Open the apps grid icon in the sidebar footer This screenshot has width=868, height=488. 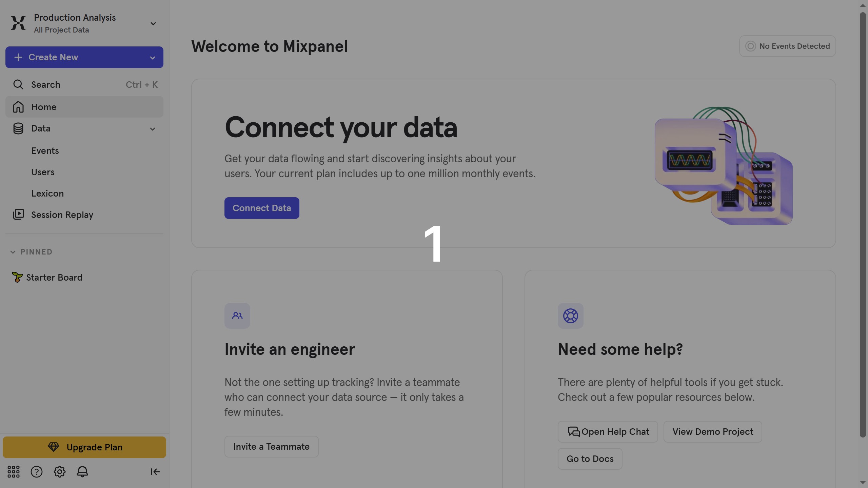coord(14,472)
